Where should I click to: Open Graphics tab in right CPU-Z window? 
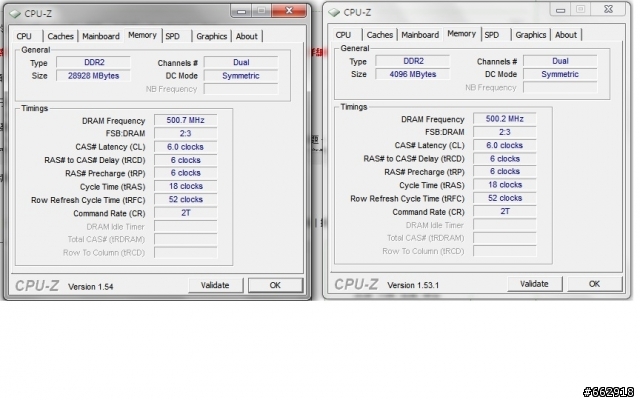pyautogui.click(x=531, y=35)
